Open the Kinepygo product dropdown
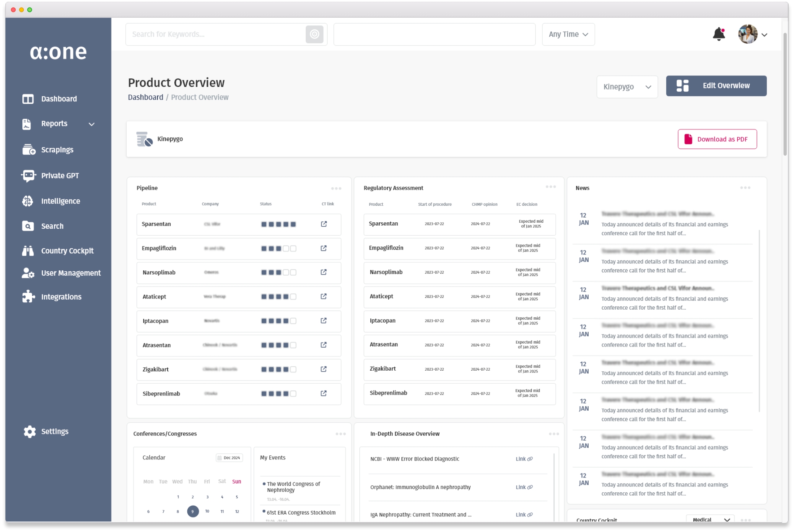 click(627, 87)
